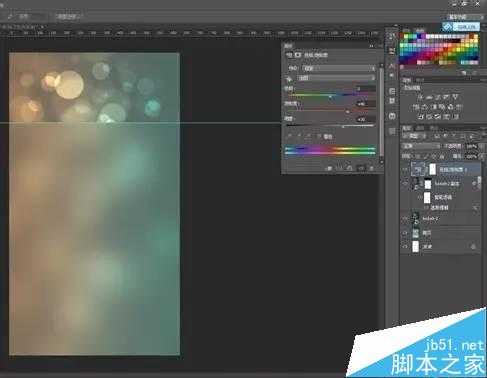
Task: Add a Color Balance adjustment
Action: pos(424,107)
